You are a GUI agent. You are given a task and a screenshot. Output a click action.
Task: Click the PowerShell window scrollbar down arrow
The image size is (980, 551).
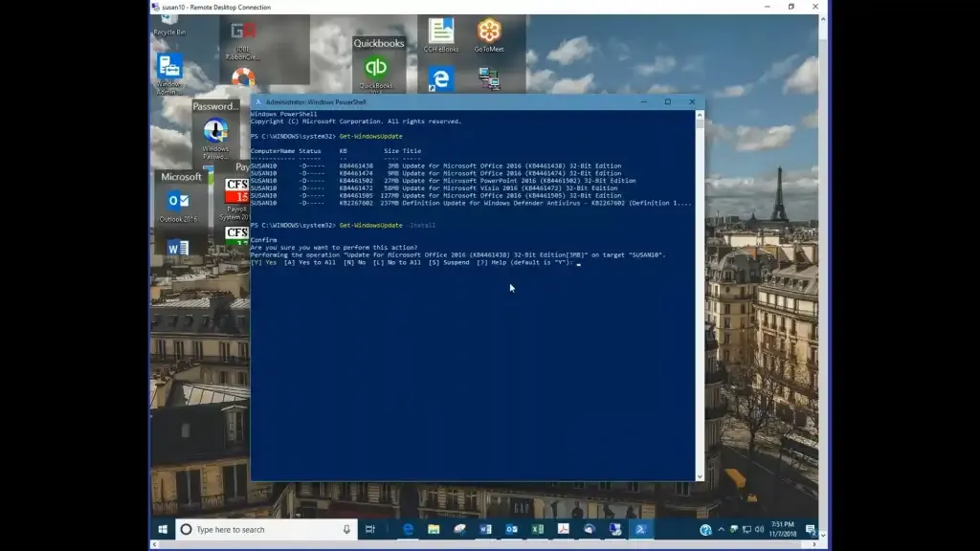[x=700, y=476]
